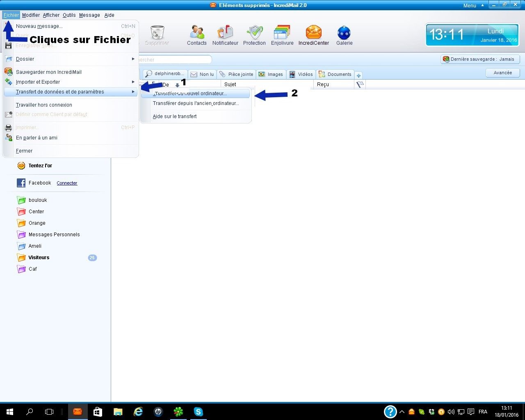Click the Notificateur mailbox icon

click(x=225, y=33)
